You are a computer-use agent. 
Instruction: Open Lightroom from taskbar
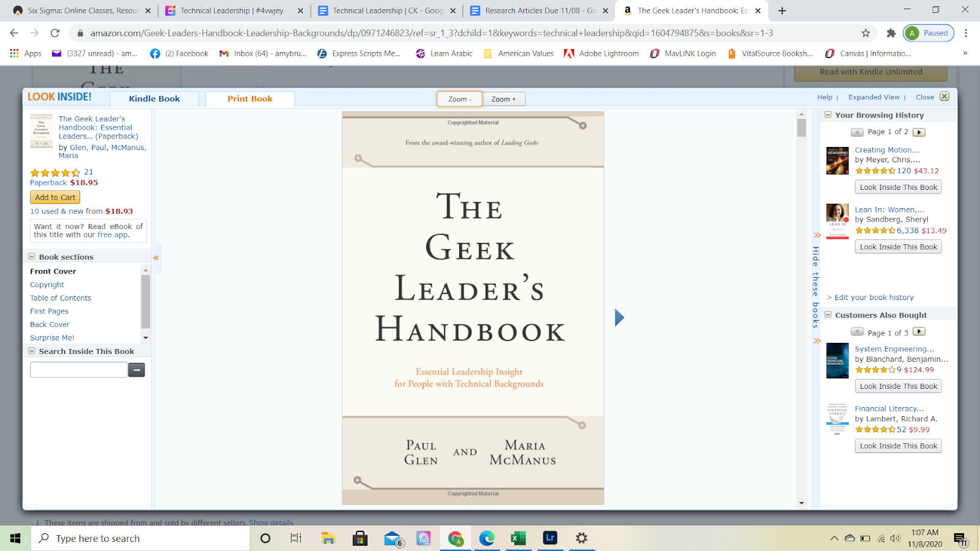tap(550, 538)
